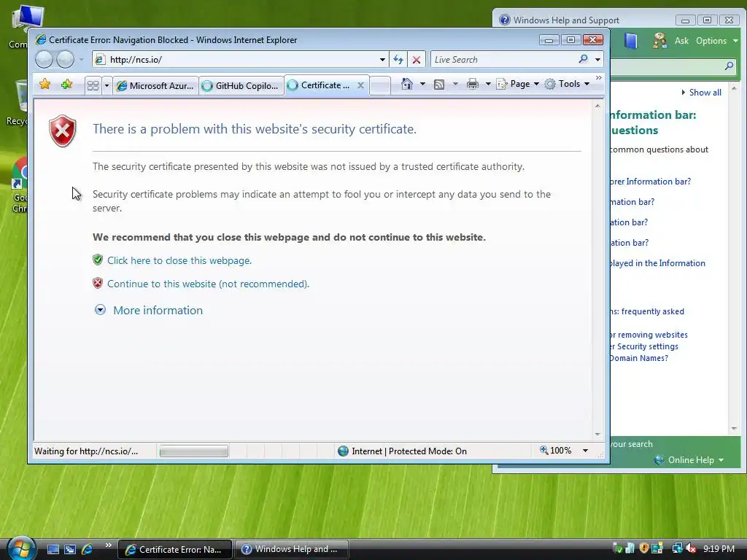747x560 pixels.
Task: Expand the tab list dropdown arrow
Action: click(107, 86)
